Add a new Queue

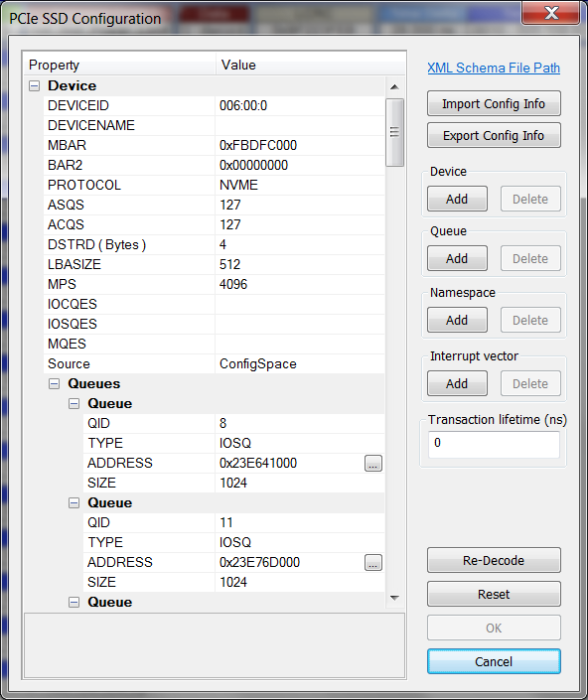coord(457,258)
